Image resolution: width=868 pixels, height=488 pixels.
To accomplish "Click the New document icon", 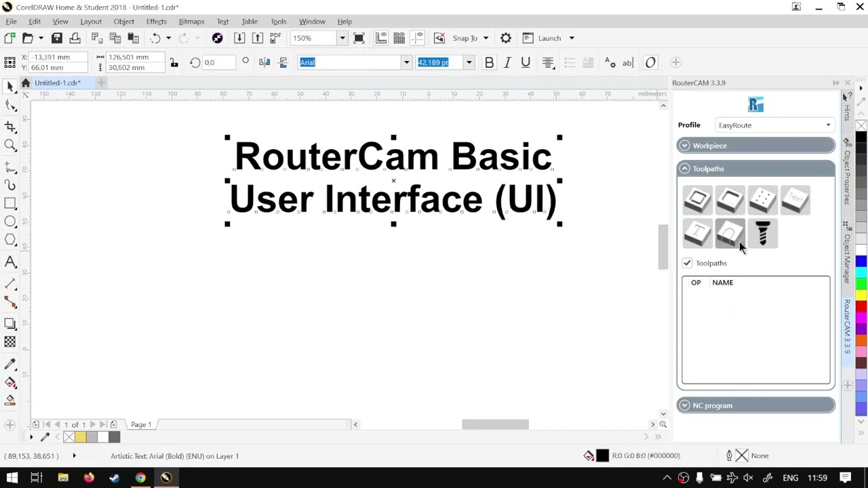I will [x=9, y=38].
